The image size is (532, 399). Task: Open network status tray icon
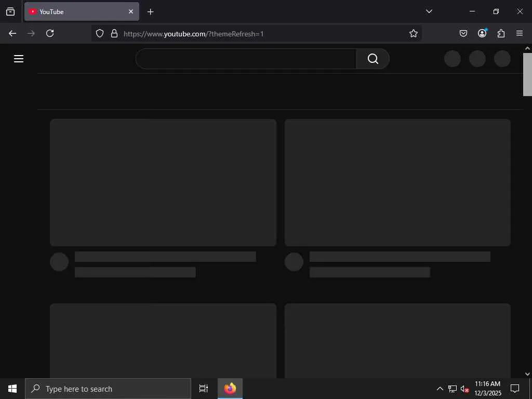tap(453, 389)
